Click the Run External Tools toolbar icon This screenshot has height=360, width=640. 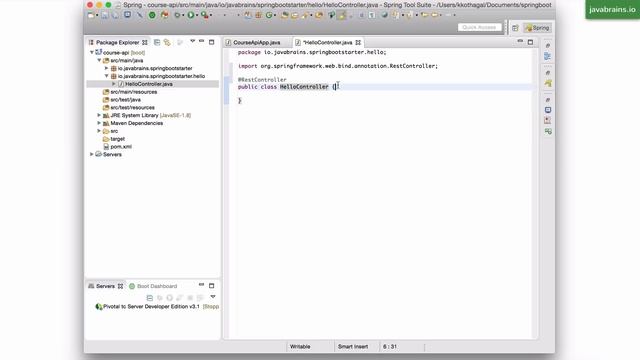tap(204, 15)
